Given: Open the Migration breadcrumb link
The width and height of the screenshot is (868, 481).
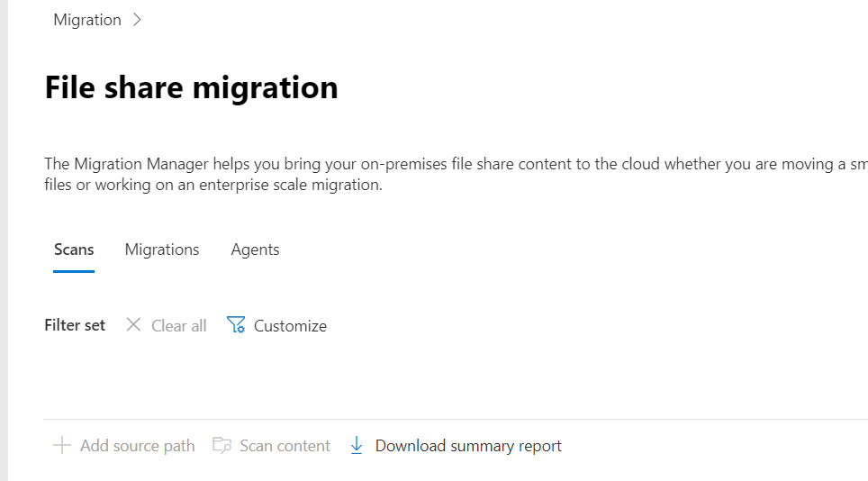Looking at the screenshot, I should point(87,20).
